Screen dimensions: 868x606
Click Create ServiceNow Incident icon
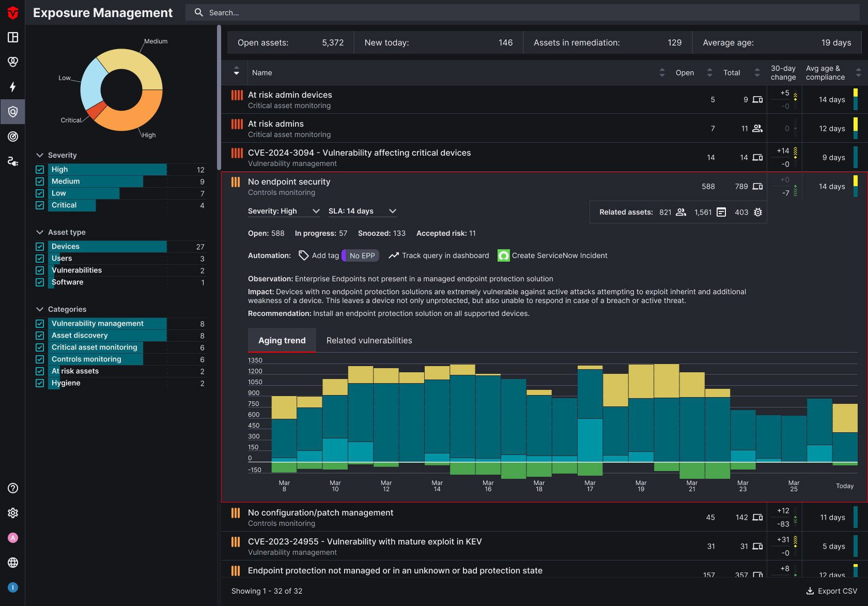(x=503, y=255)
